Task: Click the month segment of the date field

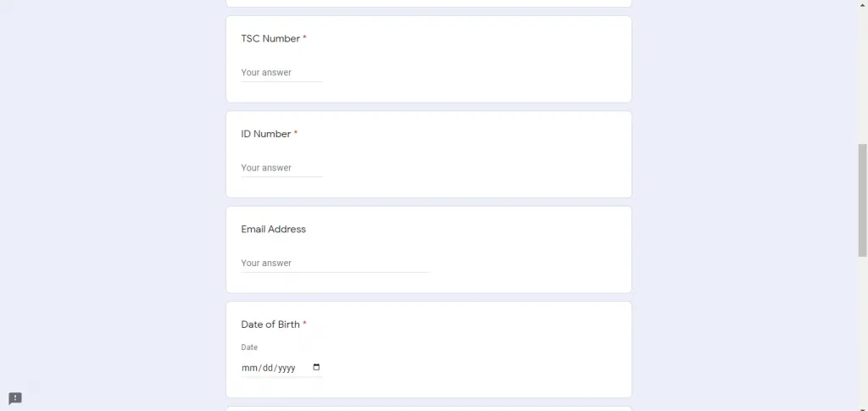Action: [x=249, y=369]
